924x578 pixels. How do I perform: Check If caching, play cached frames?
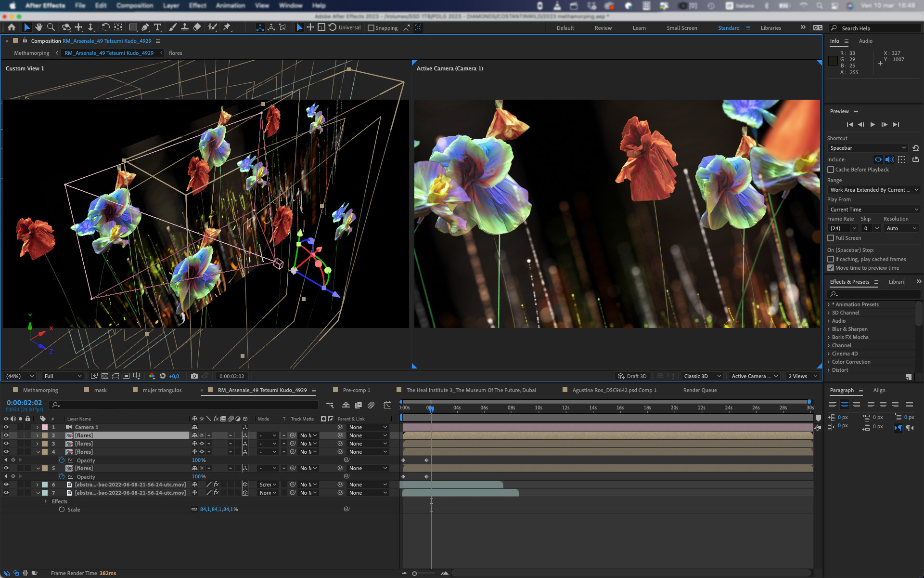pyautogui.click(x=831, y=259)
